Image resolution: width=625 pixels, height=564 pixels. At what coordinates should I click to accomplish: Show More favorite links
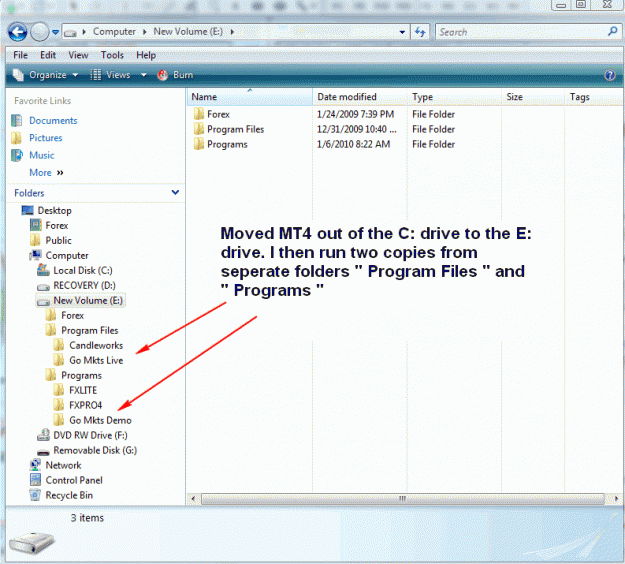[x=46, y=173]
